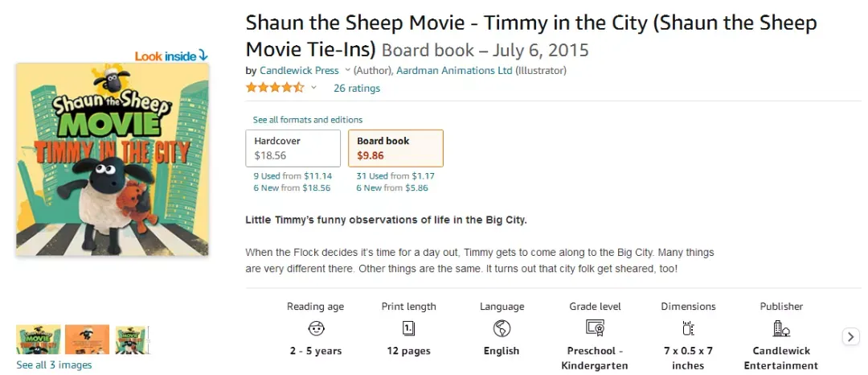Expand the ratings breakdown chevron
Image resolution: width=868 pixels, height=375 pixels.
[314, 88]
